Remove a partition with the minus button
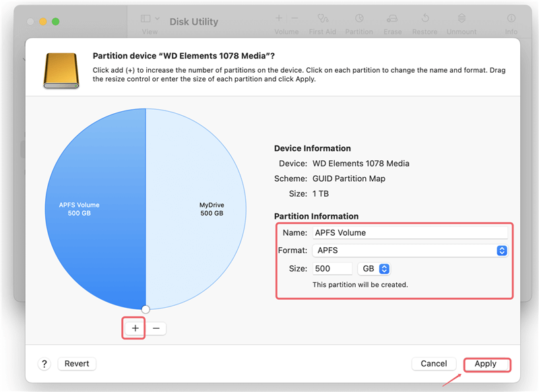This screenshot has width=539, height=392. click(156, 328)
